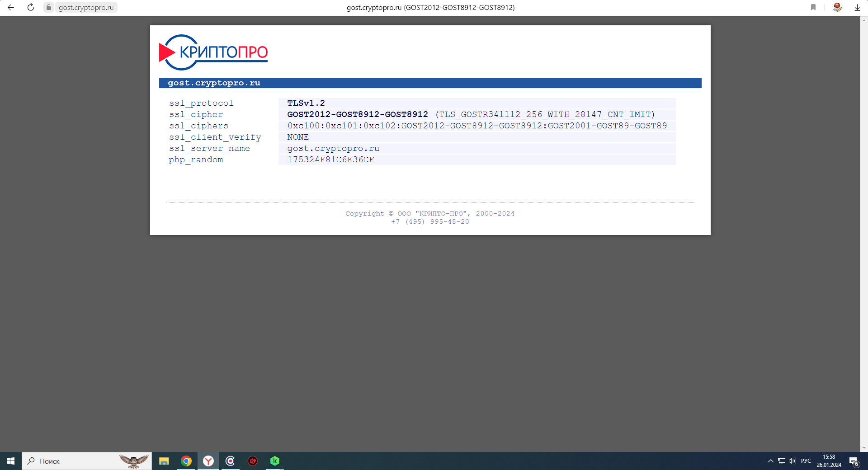Select the GOST2012-GOST8912-GOST8912 cipher value
The height and width of the screenshot is (470, 868).
[358, 114]
